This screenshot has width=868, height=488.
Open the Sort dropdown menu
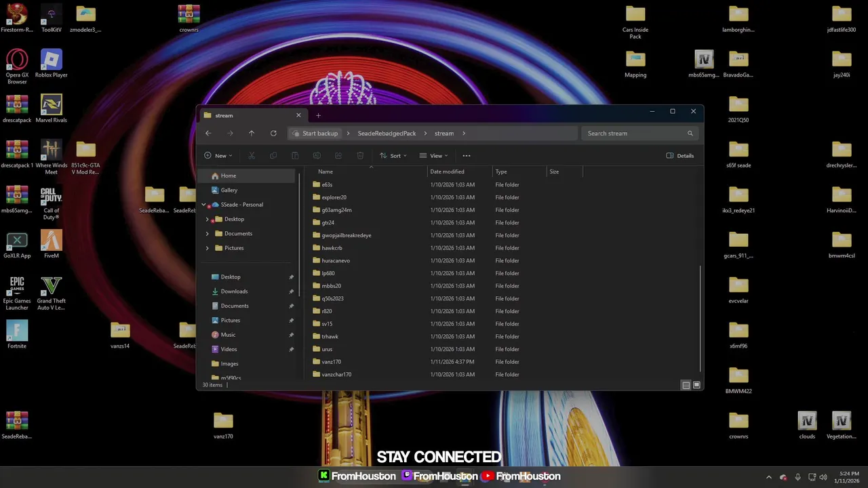393,156
